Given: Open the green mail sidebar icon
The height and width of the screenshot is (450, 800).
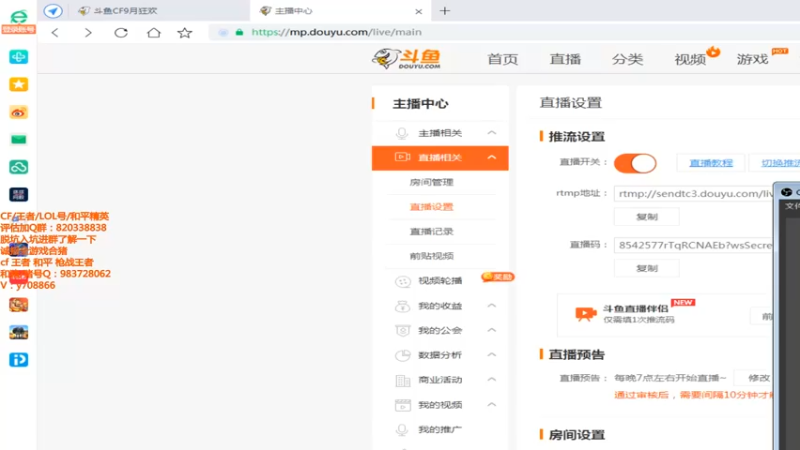Looking at the screenshot, I should [18, 139].
